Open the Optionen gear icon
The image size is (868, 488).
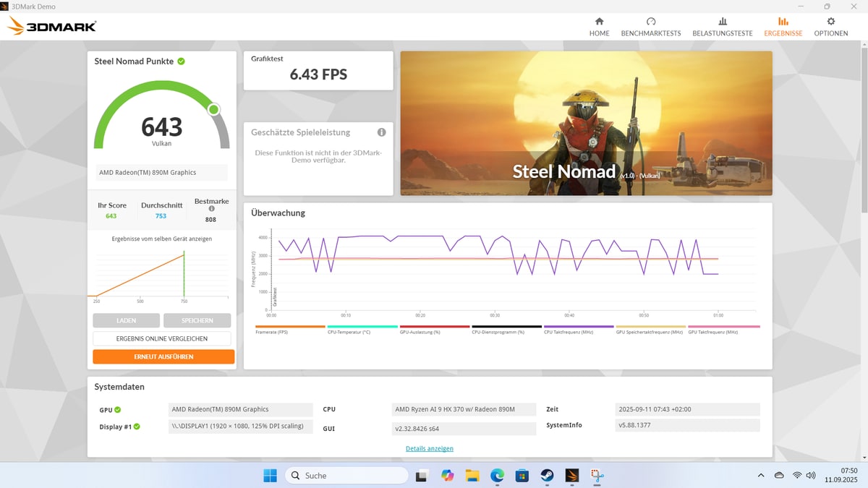point(830,22)
